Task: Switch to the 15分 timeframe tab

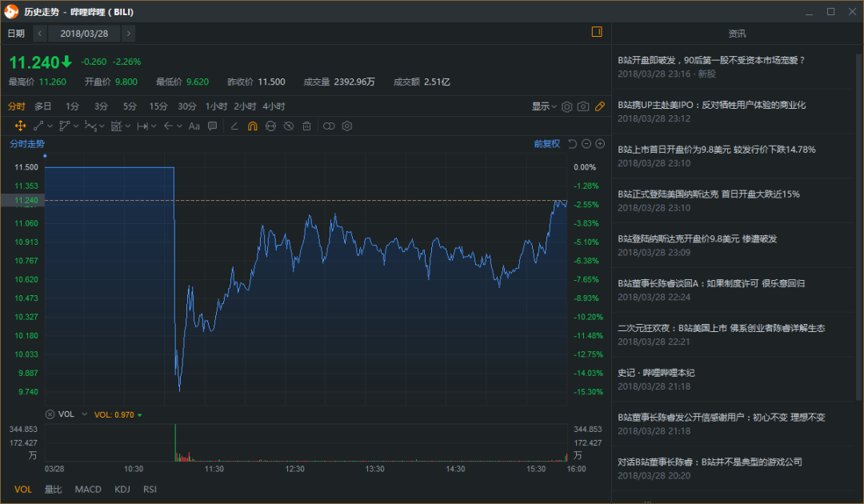Action: pyautogui.click(x=158, y=106)
